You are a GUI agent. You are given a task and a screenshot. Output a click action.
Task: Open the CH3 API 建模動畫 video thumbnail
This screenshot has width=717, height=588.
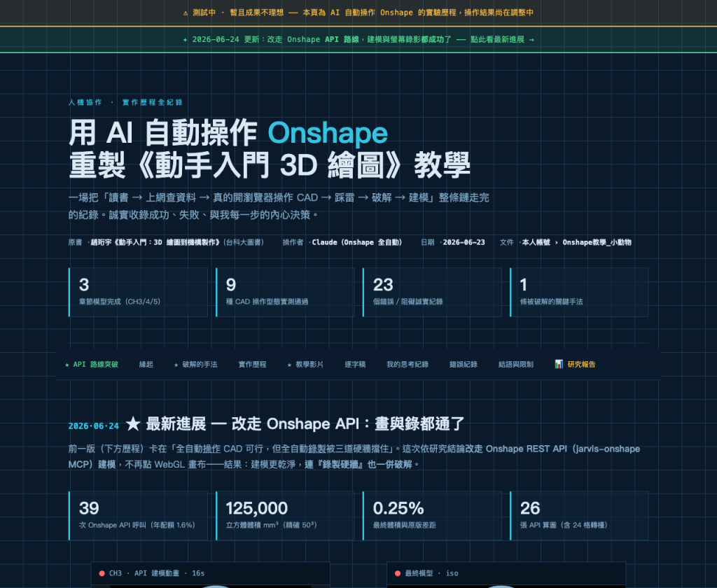click(x=210, y=575)
